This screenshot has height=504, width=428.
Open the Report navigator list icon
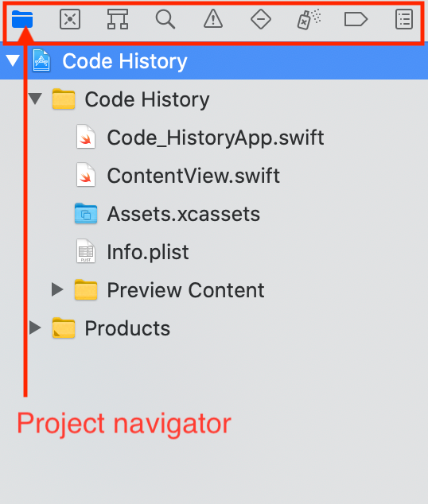coord(404,19)
